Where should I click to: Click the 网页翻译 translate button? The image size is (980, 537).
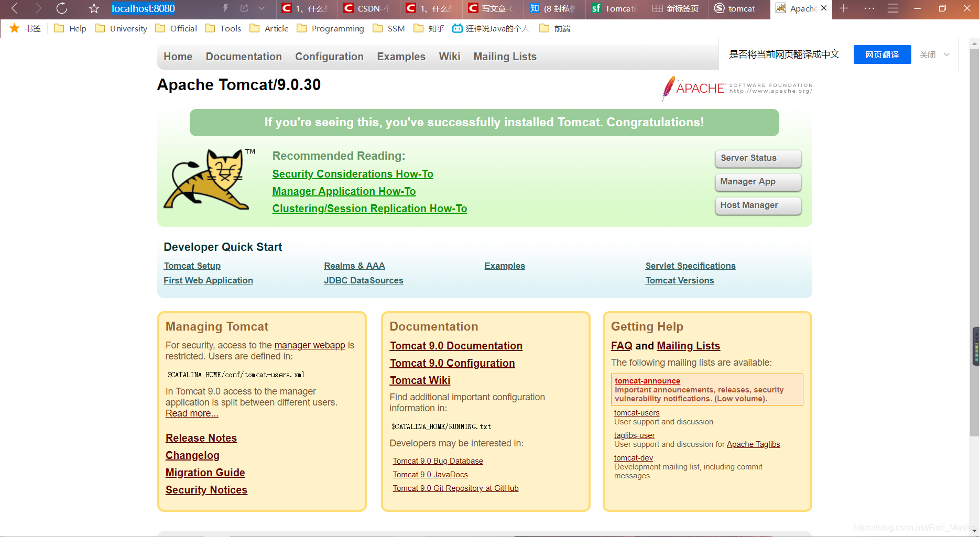pos(882,54)
